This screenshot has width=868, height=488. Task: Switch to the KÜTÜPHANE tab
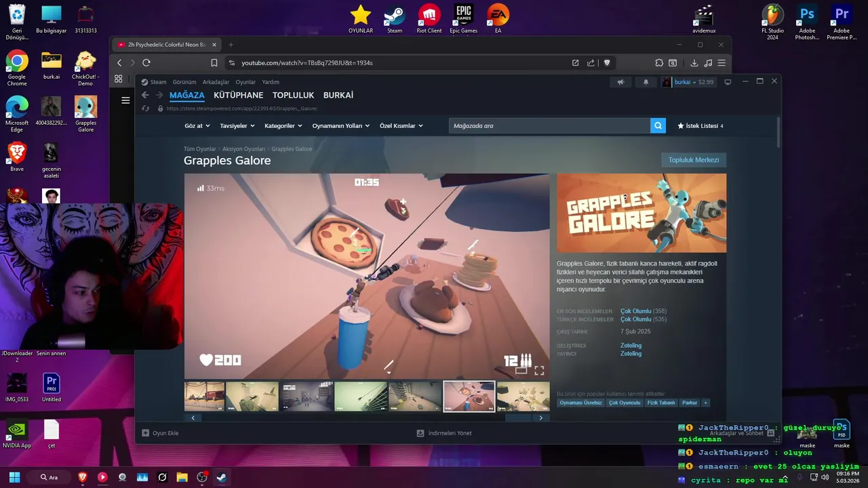point(238,95)
